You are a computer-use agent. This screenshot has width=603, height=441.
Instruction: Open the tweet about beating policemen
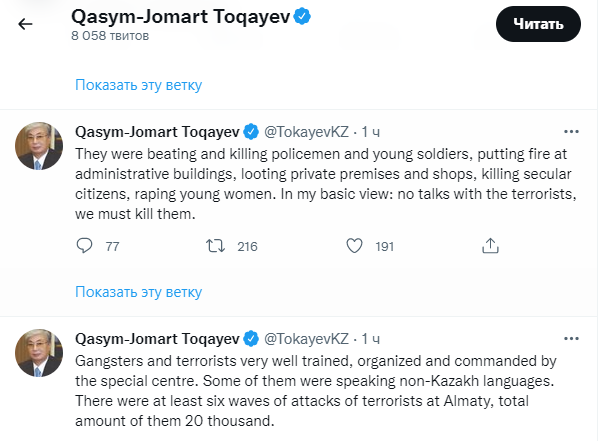click(x=325, y=184)
